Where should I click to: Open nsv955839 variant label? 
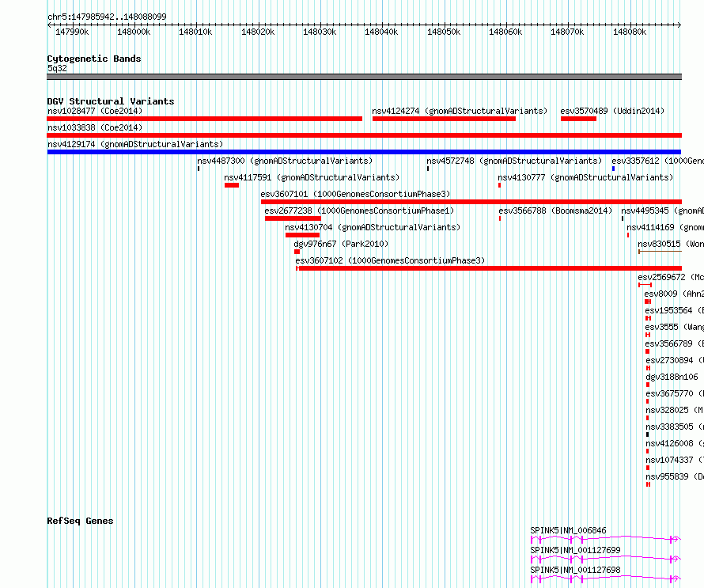pyautogui.click(x=675, y=476)
